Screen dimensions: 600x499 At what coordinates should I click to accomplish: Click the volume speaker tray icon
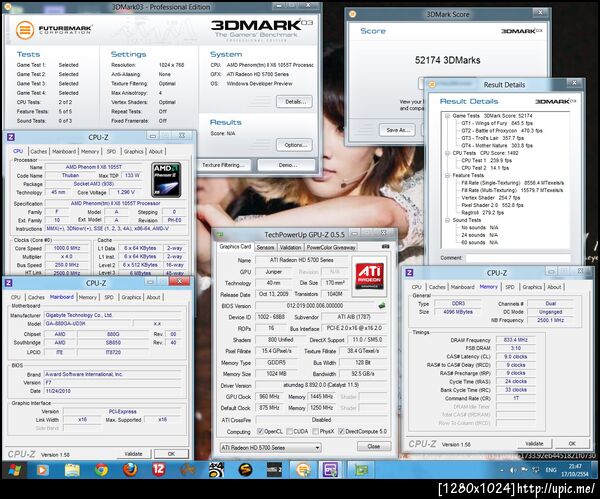[513, 470]
